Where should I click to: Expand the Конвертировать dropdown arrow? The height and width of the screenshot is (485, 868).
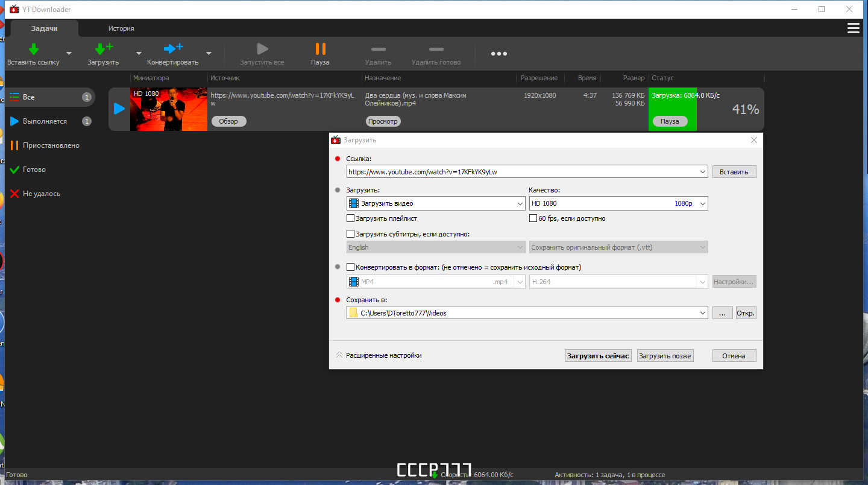(209, 53)
